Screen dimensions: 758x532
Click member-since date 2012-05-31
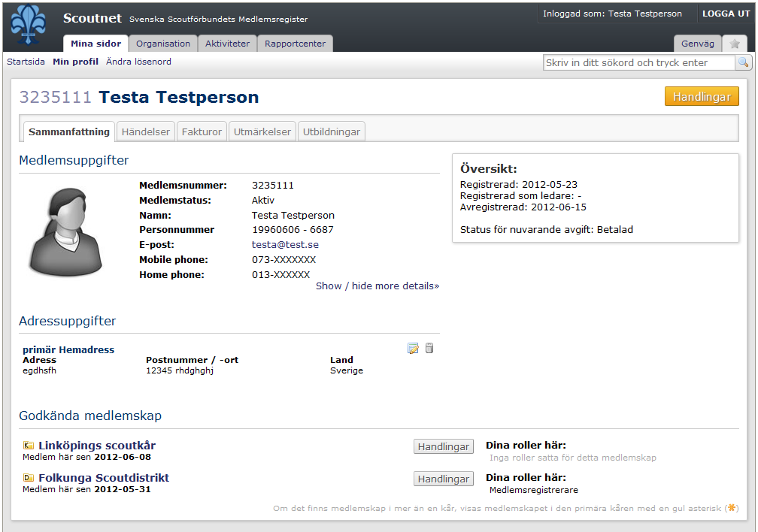coord(123,489)
